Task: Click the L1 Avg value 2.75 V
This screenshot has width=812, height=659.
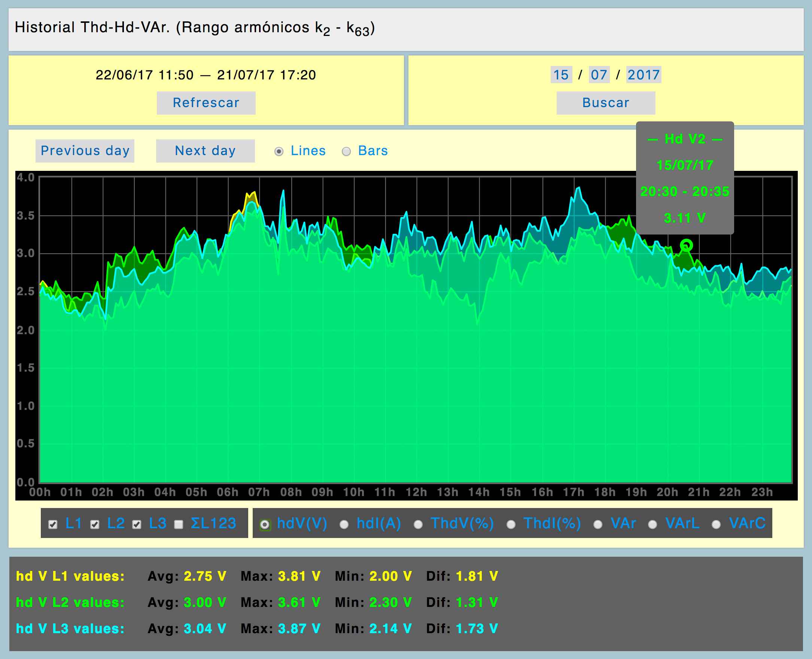Action: coord(205,576)
